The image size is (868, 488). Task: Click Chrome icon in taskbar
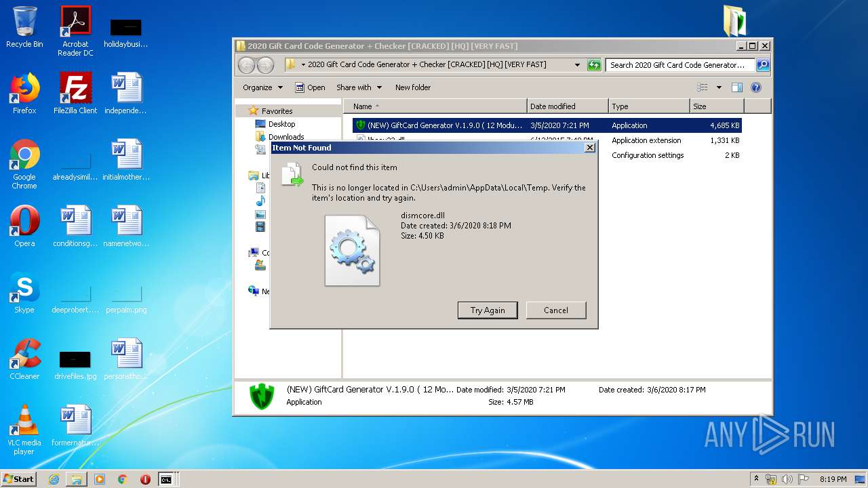click(122, 479)
